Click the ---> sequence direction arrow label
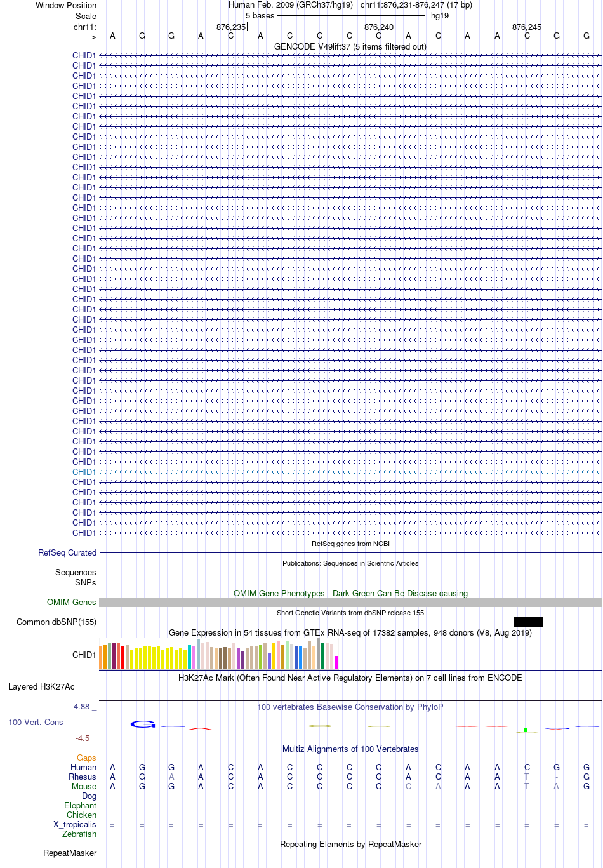This screenshot has width=603, height=868. pos(89,37)
